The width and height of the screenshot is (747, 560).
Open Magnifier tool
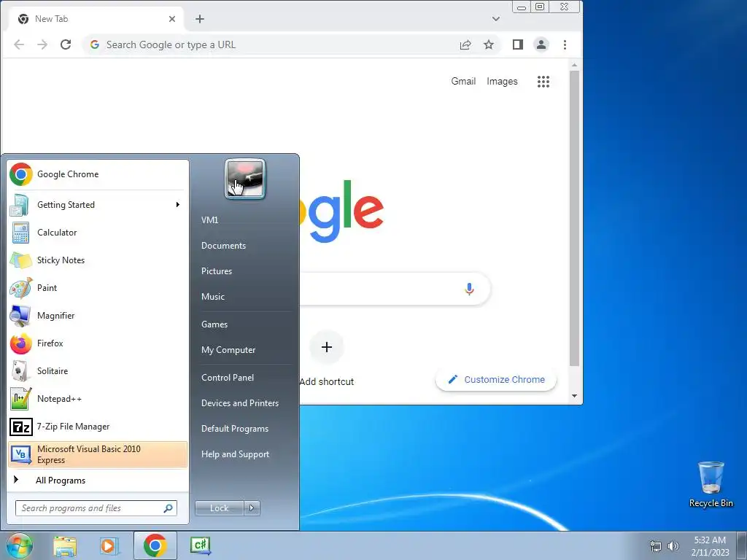97,315
